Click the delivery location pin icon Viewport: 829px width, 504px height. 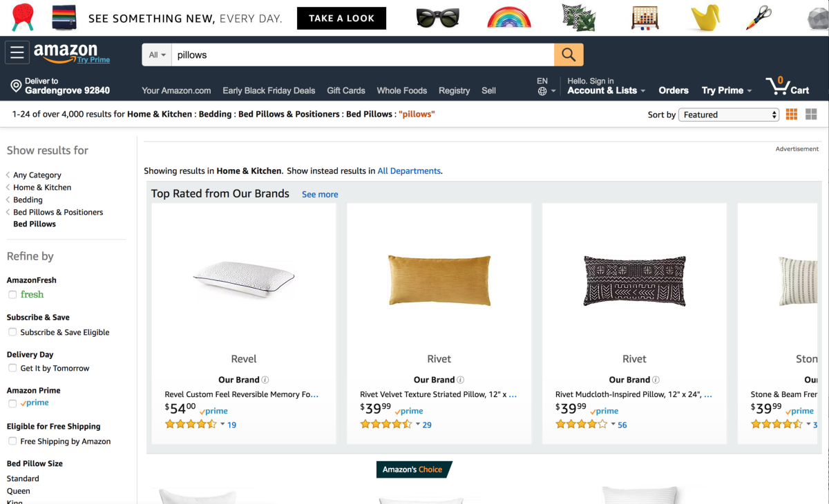click(x=16, y=86)
